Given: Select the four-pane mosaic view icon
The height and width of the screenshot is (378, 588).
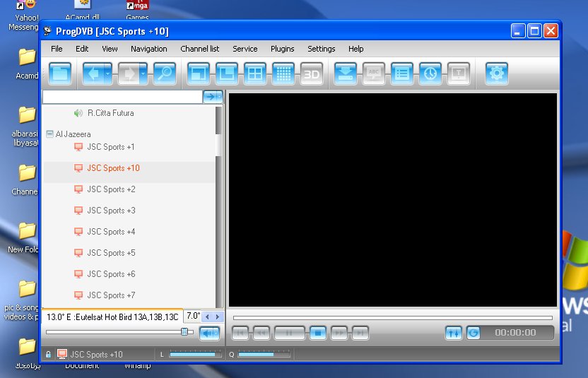Looking at the screenshot, I should tap(255, 73).
